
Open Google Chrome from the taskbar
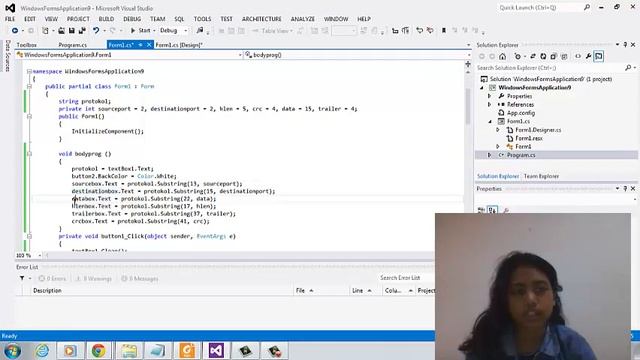pyautogui.click(x=98, y=351)
